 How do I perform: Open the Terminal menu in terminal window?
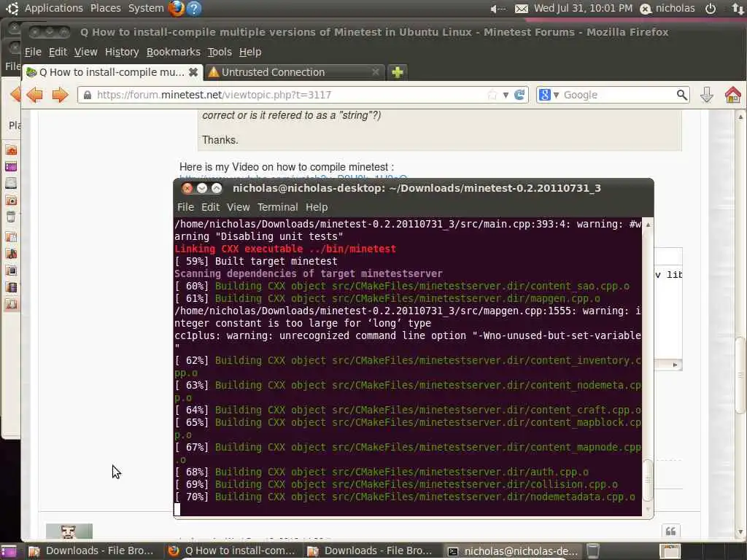(278, 207)
